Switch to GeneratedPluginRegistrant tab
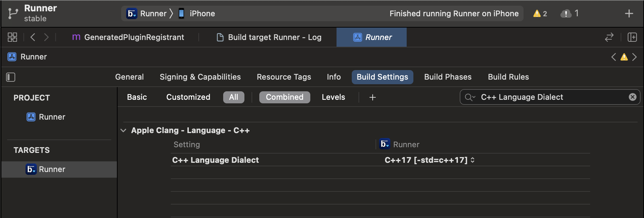This screenshot has height=218, width=644. coord(128,37)
